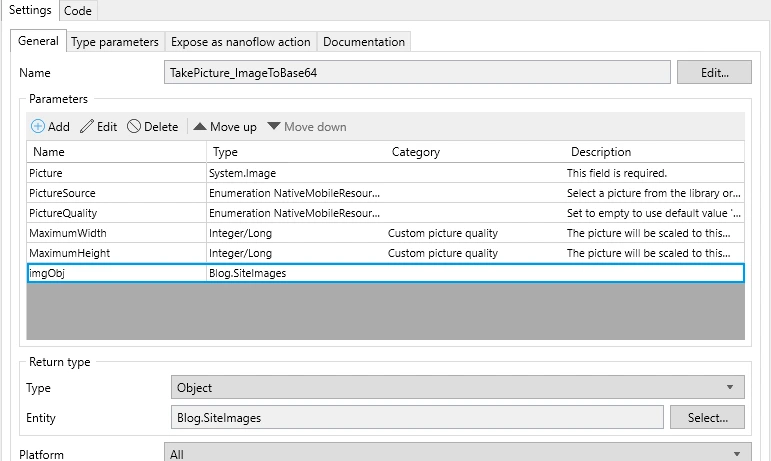Viewport: 771px width, 461px height.
Task: Sort by the Category column header
Action: pos(475,152)
